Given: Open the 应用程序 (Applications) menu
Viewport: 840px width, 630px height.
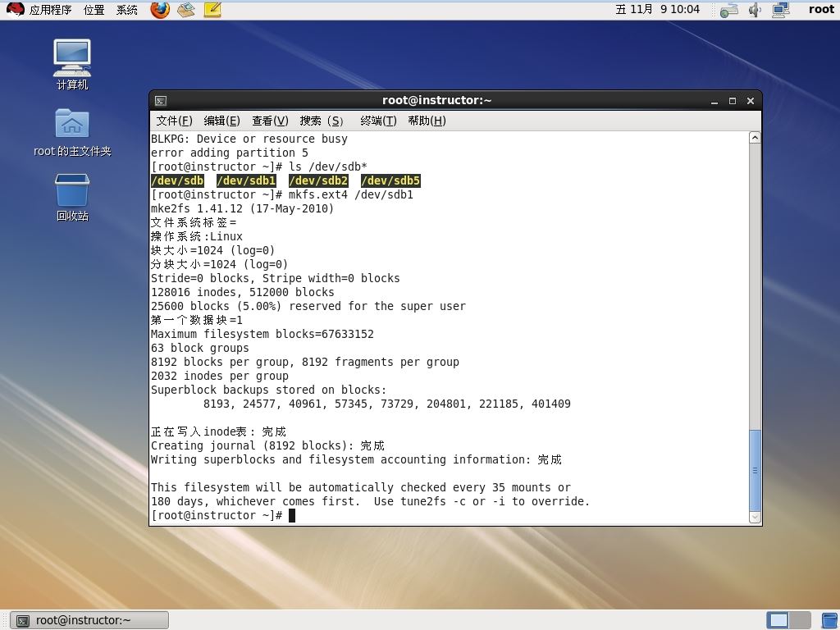Looking at the screenshot, I should [x=50, y=10].
